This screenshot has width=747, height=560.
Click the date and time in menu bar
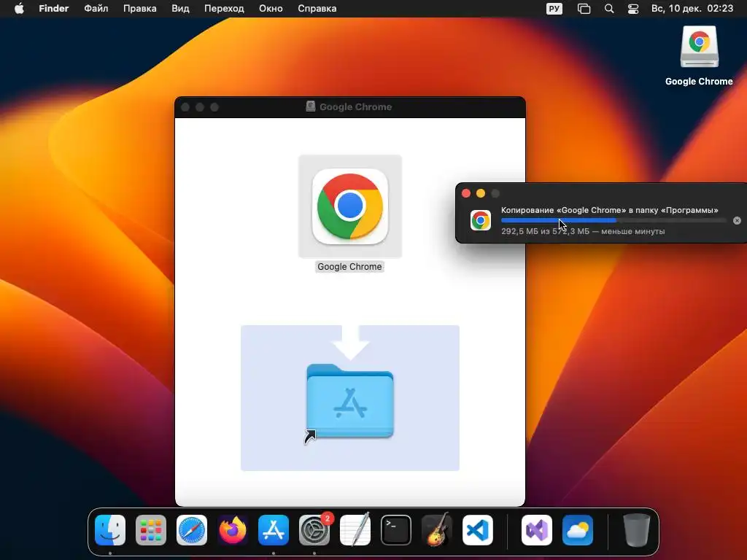pyautogui.click(x=692, y=9)
